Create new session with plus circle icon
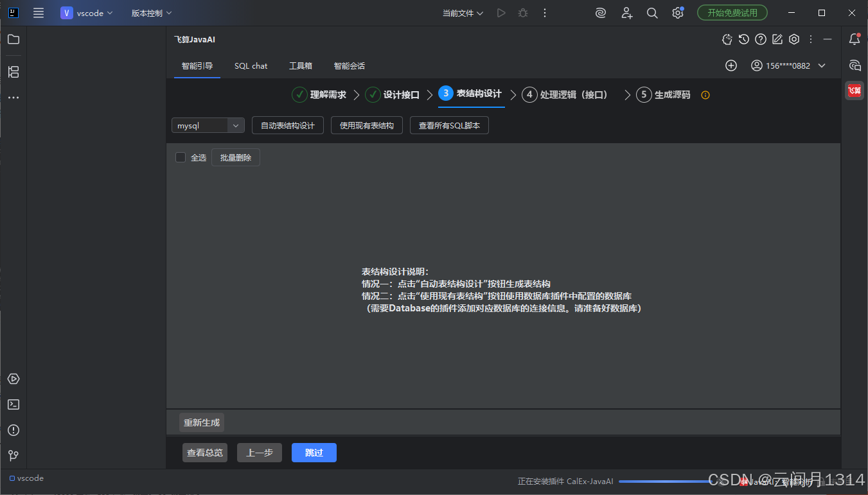868x495 pixels. point(731,65)
